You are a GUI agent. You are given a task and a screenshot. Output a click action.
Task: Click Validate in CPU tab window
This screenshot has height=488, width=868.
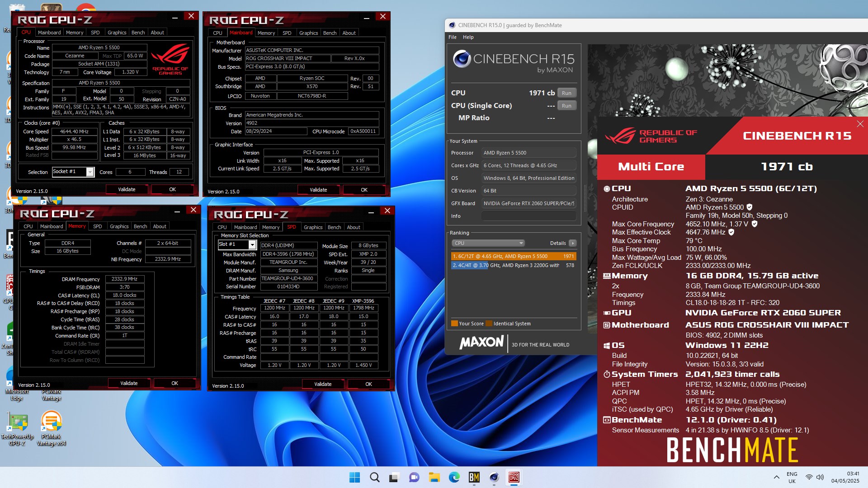[127, 189]
